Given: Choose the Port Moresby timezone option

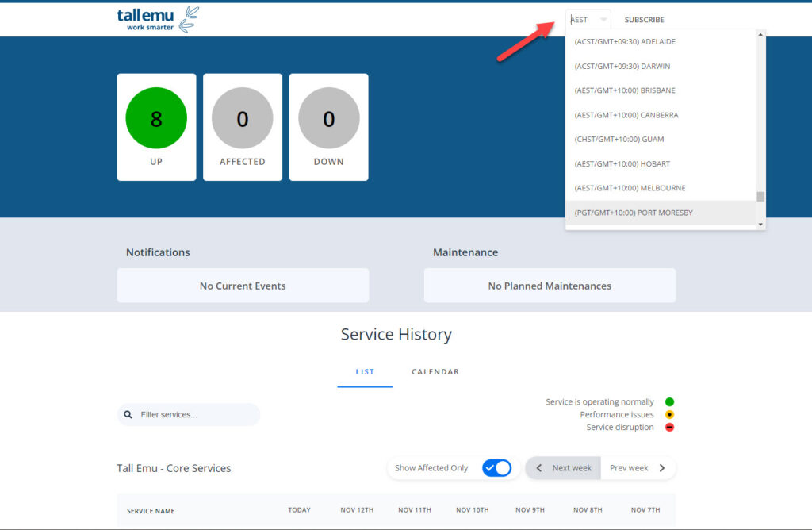Looking at the screenshot, I should (x=633, y=213).
